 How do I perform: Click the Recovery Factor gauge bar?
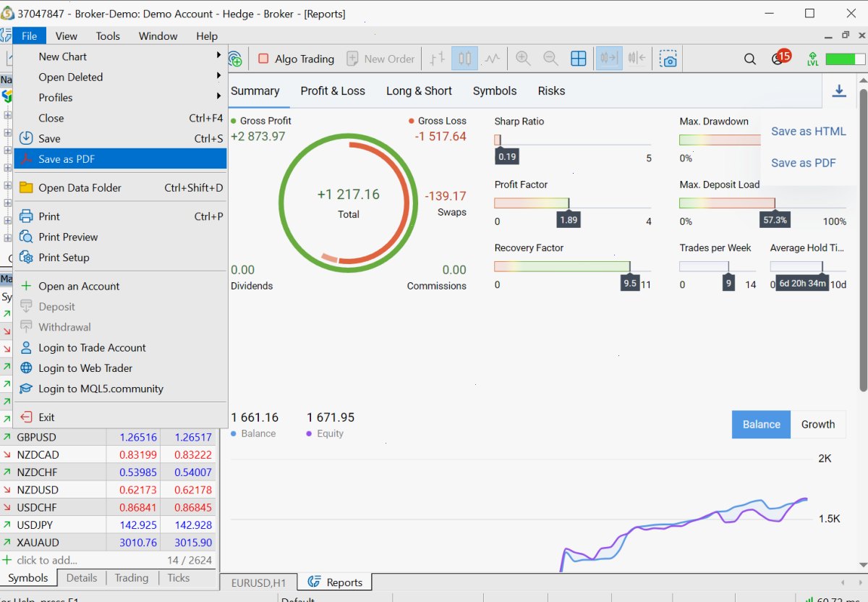573,266
